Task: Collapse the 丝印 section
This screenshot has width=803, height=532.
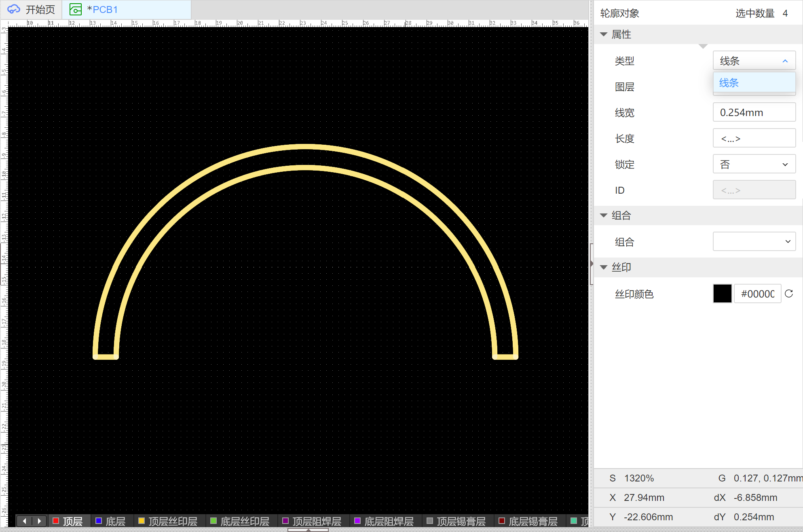Action: (x=604, y=267)
